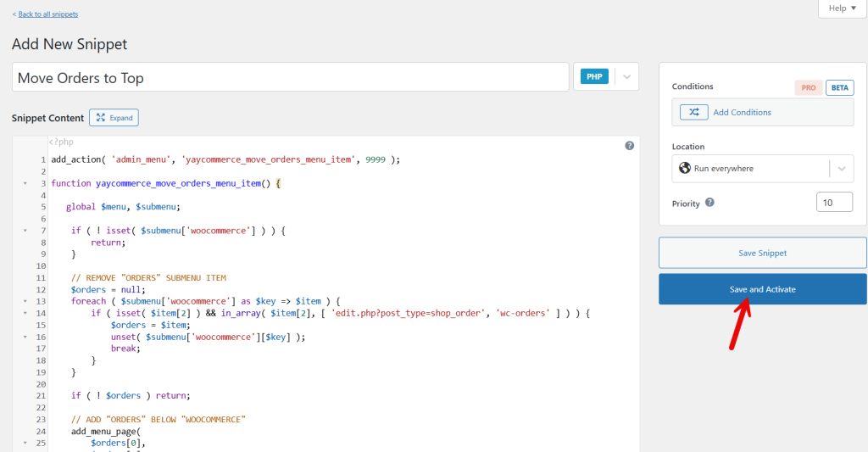Click the add_menu_page( line

click(106, 432)
